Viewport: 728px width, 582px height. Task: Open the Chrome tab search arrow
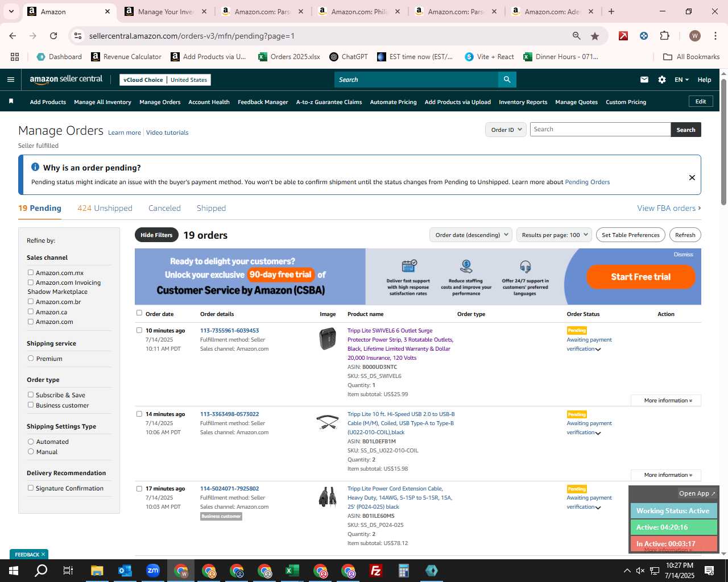pyautogui.click(x=13, y=11)
